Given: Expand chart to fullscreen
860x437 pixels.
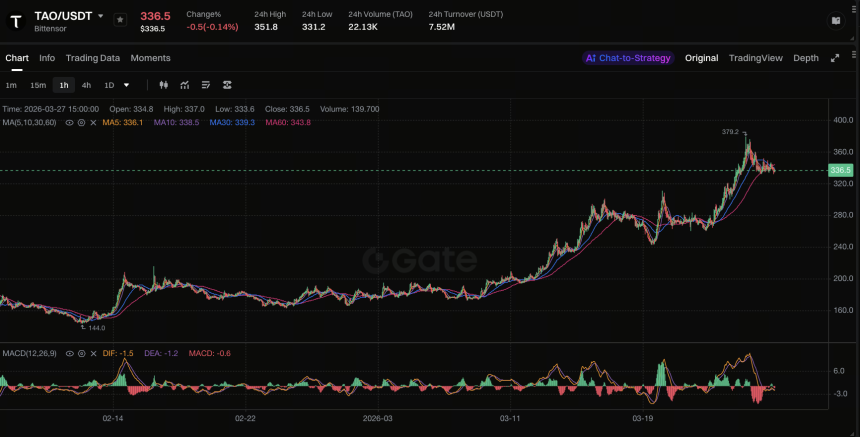Looking at the screenshot, I should click(835, 58).
